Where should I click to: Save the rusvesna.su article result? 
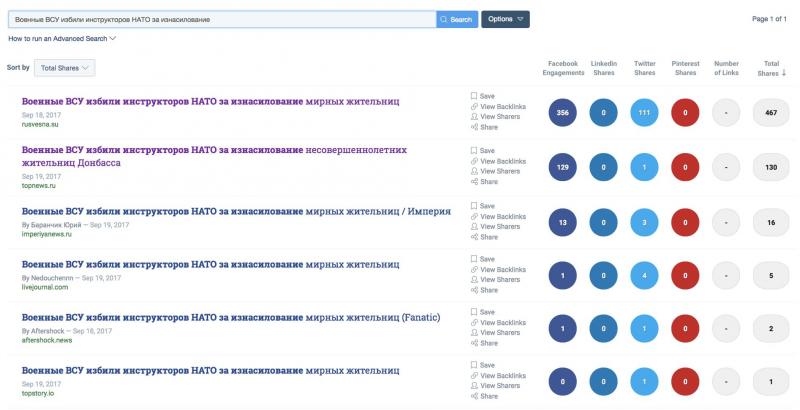point(487,95)
